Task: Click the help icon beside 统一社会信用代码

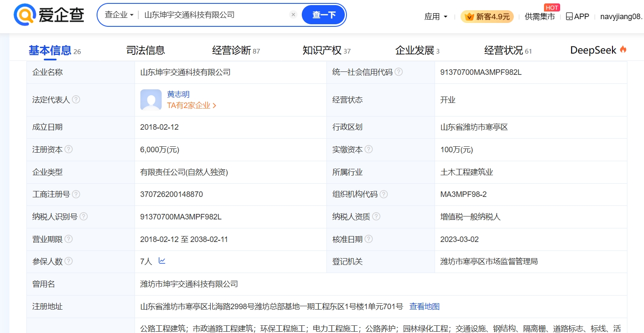Action: coord(399,72)
